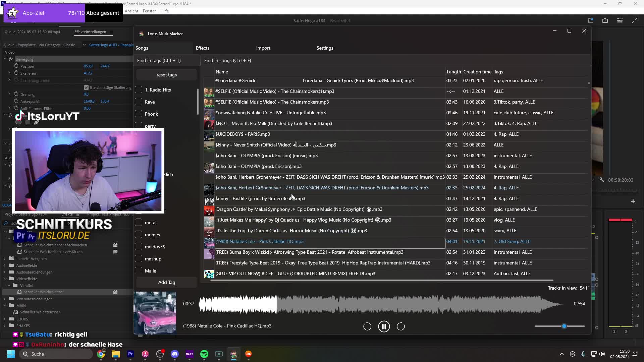644x362 pixels.
Task: Sort songs by Name column header
Action: click(x=222, y=72)
